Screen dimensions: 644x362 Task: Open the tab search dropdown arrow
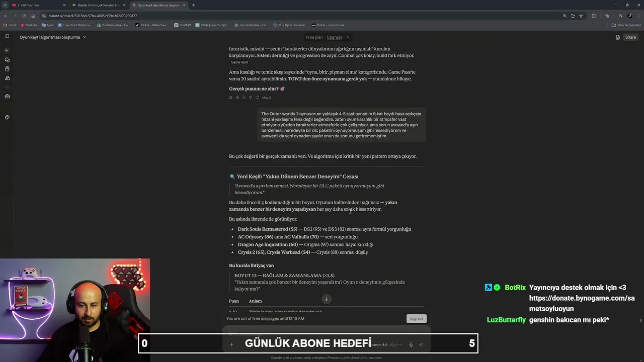click(5, 5)
